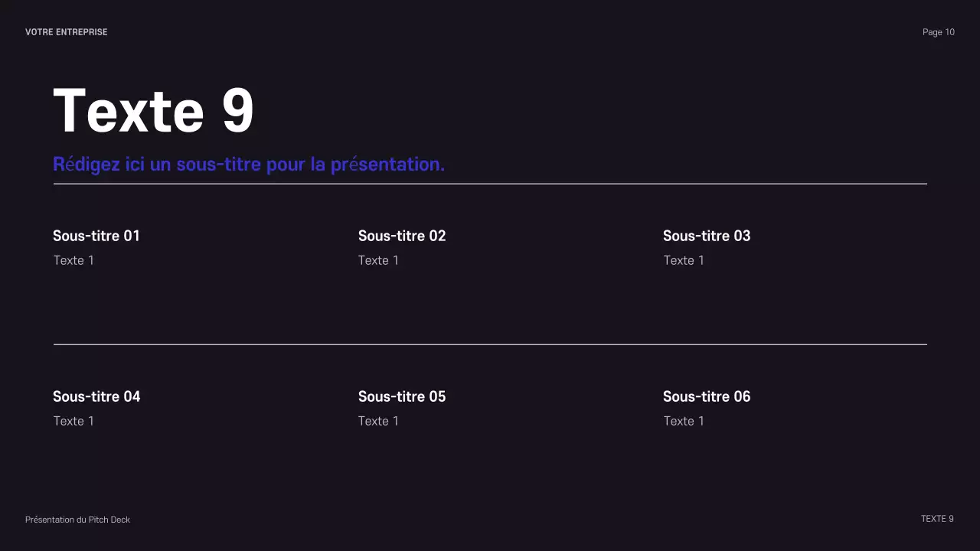Click the "Sous-titre 03" heading
Image resolution: width=980 pixels, height=551 pixels.
pos(707,236)
